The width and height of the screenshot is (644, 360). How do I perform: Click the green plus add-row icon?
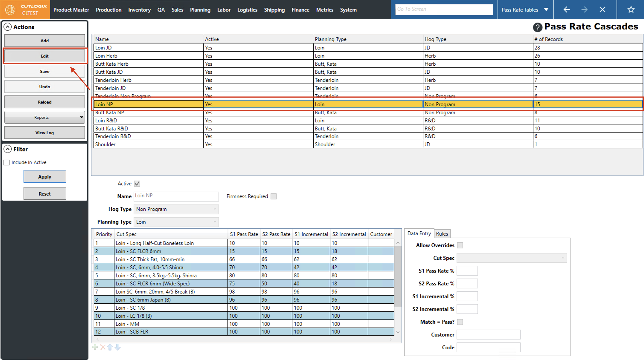coord(95,347)
